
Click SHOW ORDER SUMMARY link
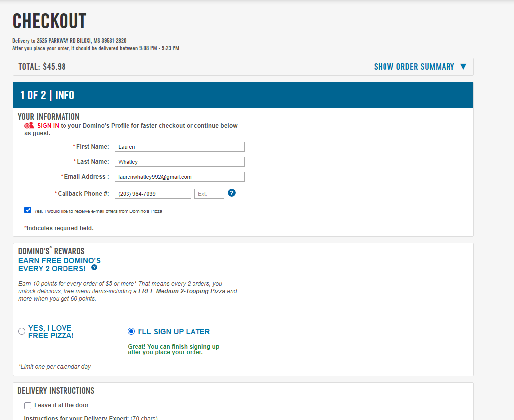(414, 67)
